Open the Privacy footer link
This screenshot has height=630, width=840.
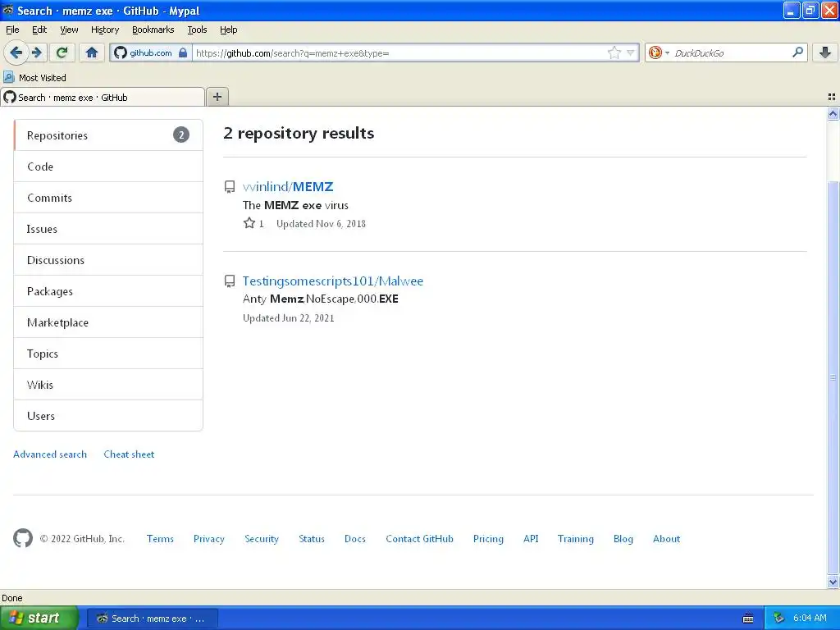coord(209,539)
